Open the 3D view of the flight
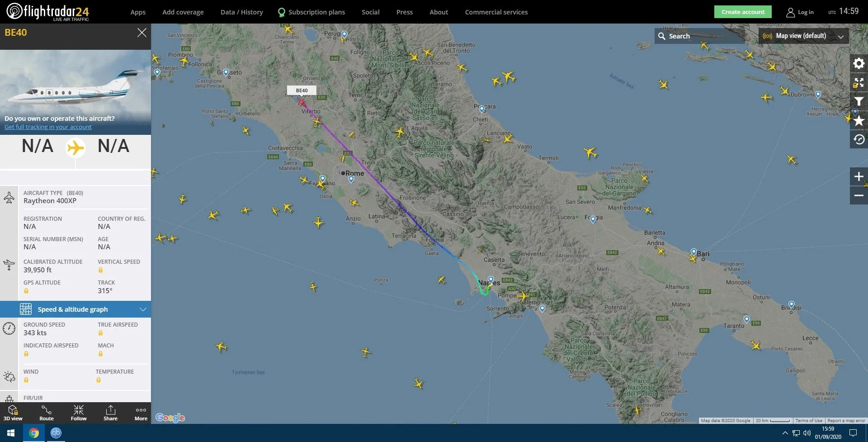The height and width of the screenshot is (442, 868). tap(13, 413)
